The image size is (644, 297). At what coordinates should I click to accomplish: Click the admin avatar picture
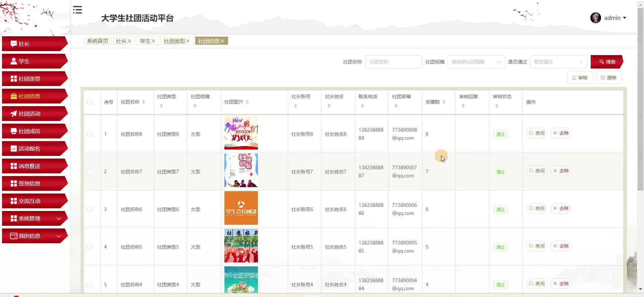point(595,18)
